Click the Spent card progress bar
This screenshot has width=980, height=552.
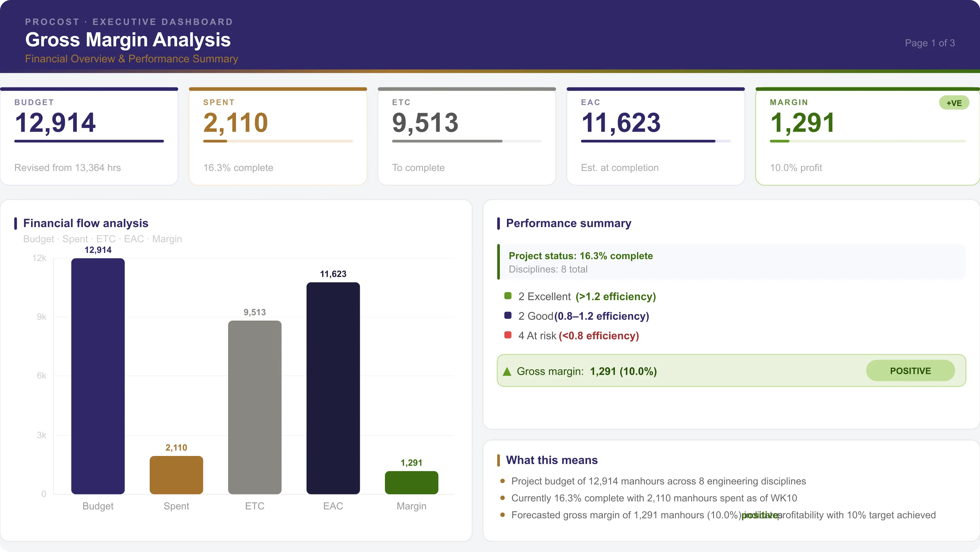click(x=278, y=141)
